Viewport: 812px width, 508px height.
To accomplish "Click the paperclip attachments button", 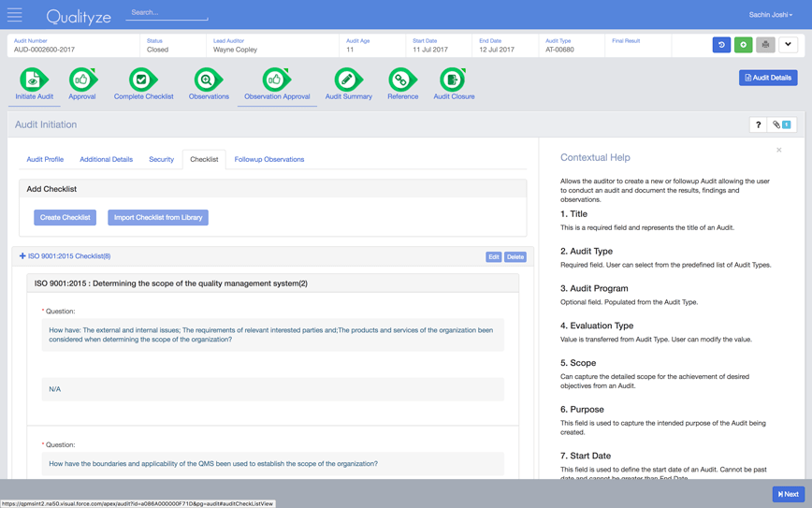I will tap(781, 124).
